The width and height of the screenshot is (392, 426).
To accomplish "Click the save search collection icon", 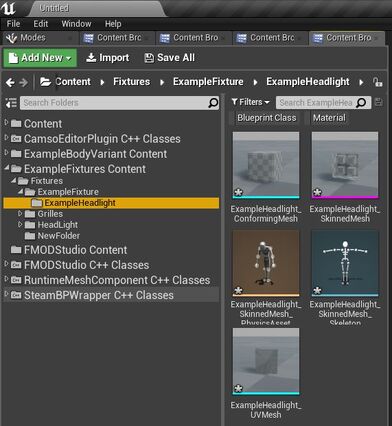I will click(378, 102).
